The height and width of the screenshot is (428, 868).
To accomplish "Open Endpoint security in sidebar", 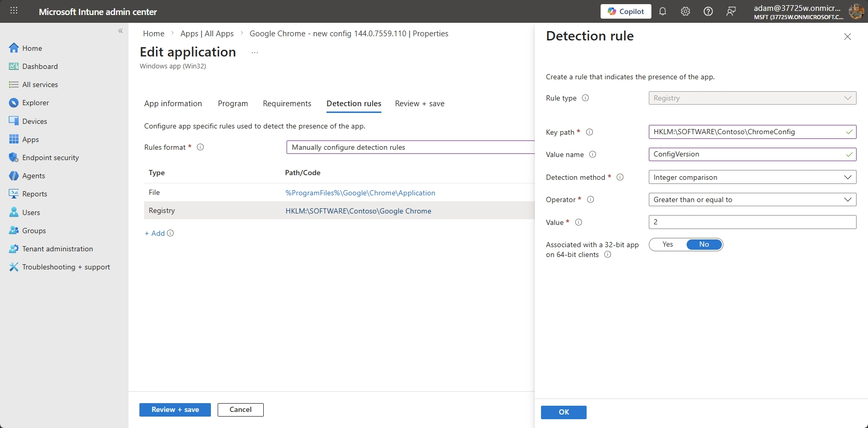I will [50, 158].
